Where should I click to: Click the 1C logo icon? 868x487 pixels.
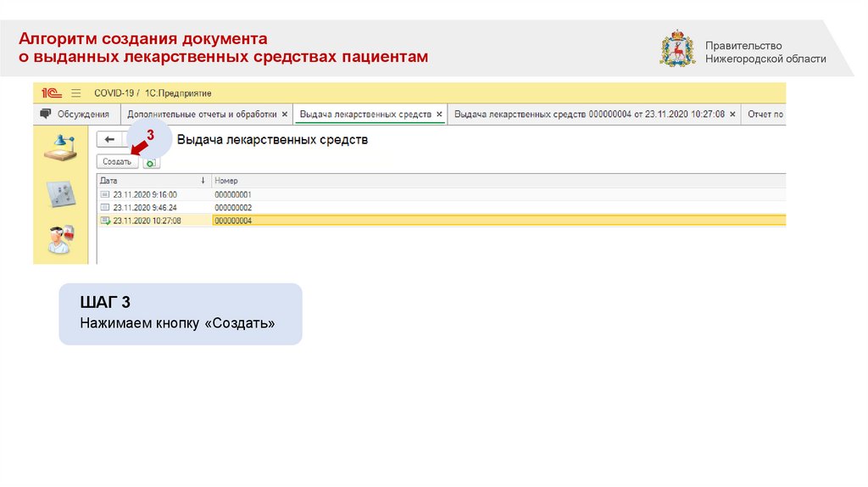pos(52,93)
